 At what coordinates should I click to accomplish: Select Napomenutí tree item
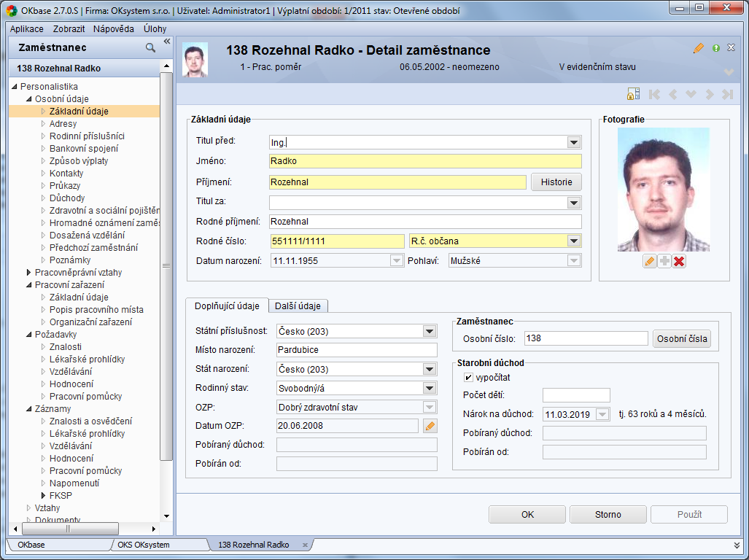point(74,483)
